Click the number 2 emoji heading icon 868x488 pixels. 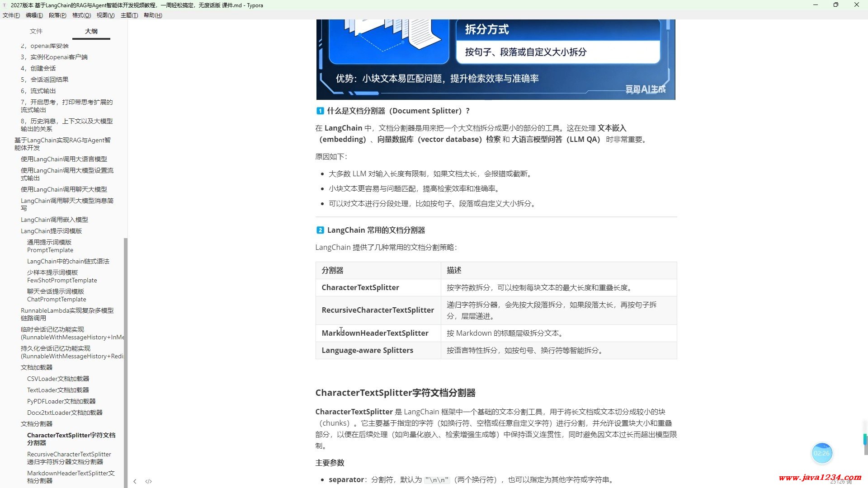(x=320, y=230)
